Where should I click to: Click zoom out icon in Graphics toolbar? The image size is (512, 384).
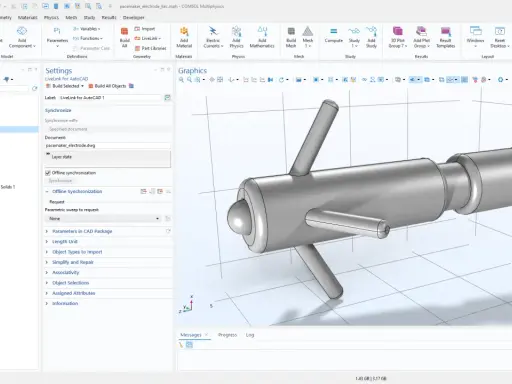pyautogui.click(x=189, y=80)
